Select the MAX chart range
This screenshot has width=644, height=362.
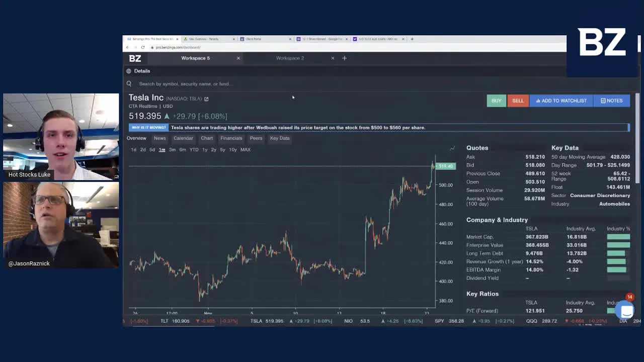(246, 150)
